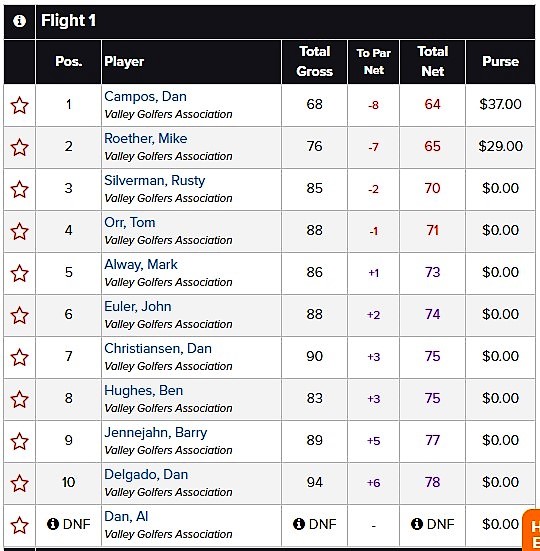540x551 pixels.
Task: Click the star icon for Dan, Al
Action: pos(19,525)
